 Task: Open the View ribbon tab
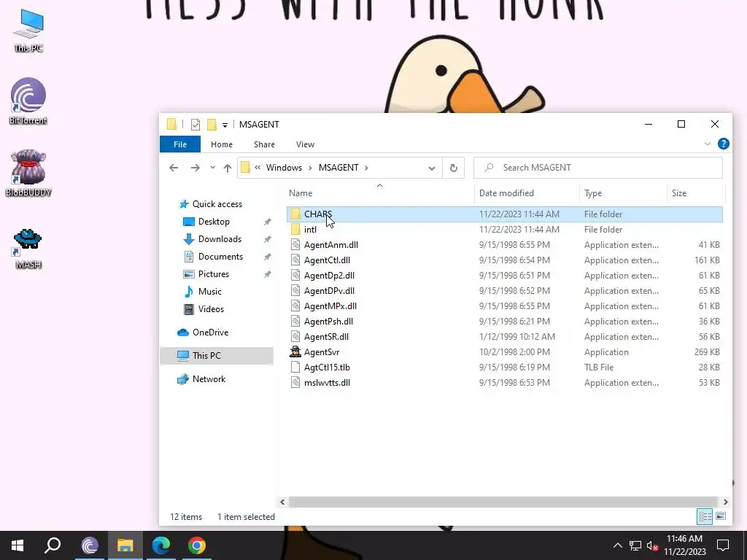pos(305,144)
